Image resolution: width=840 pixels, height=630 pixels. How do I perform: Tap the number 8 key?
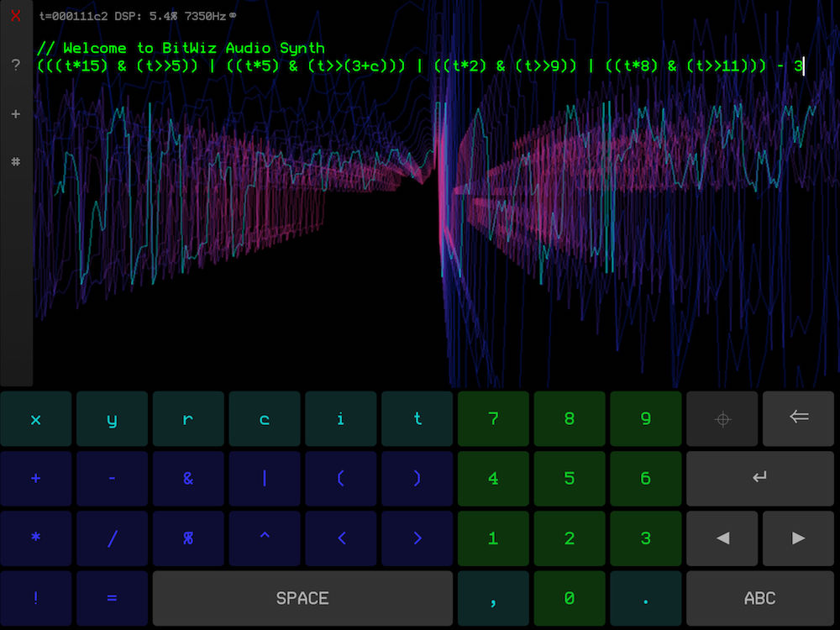pos(570,418)
